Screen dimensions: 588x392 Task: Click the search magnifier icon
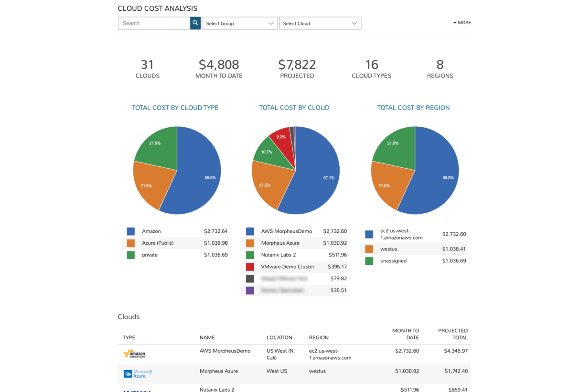(195, 23)
